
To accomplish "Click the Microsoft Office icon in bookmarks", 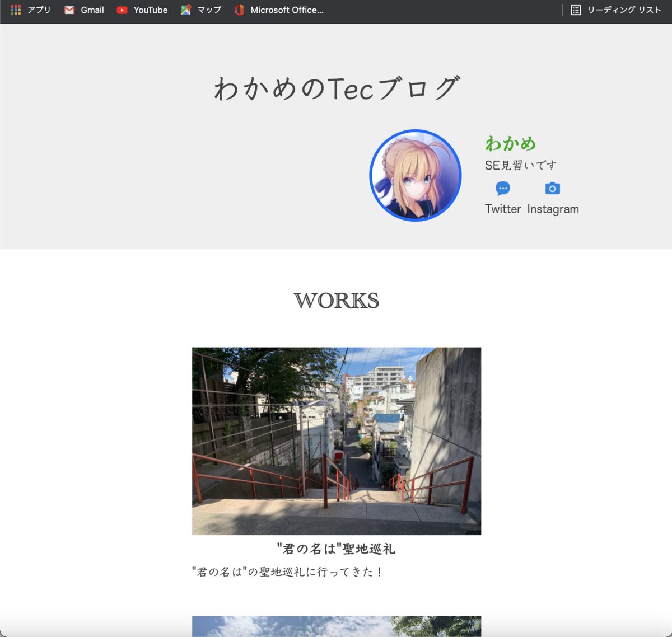I will [239, 10].
